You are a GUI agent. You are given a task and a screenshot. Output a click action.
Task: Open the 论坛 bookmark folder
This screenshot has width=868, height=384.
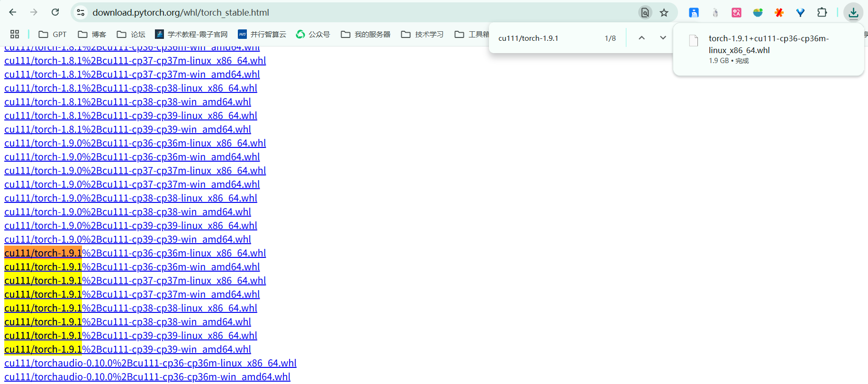(131, 34)
